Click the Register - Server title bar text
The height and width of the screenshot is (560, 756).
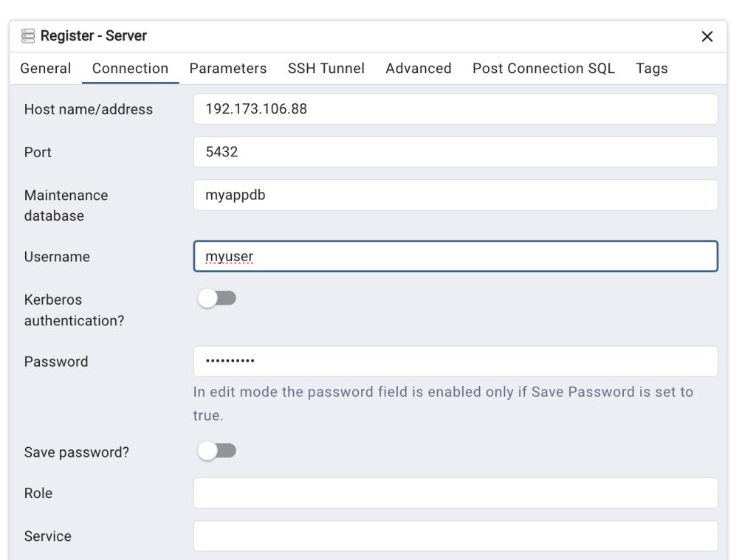93,36
